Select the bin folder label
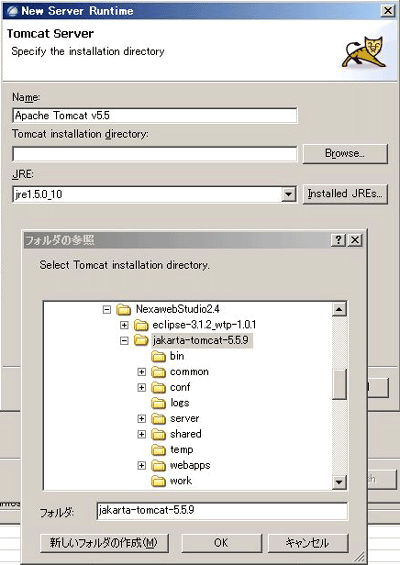 point(177,356)
